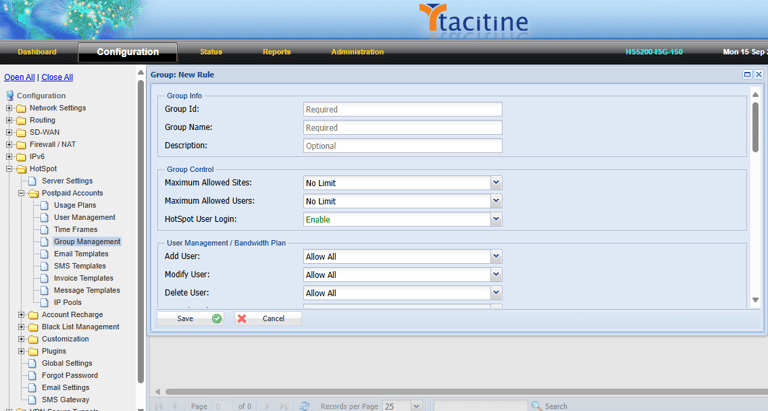
Task: Open Message Templates page
Action: 87,290
